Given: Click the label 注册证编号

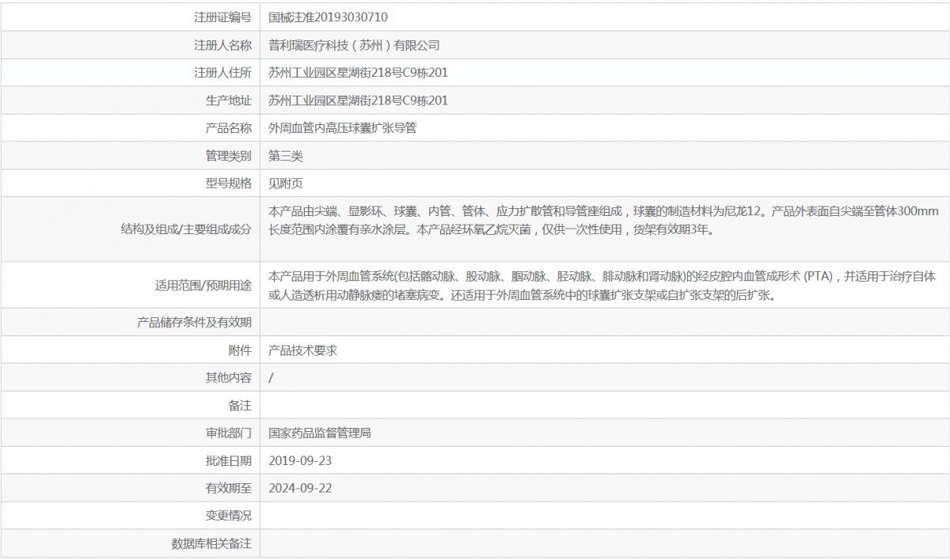Looking at the screenshot, I should pos(222,17).
